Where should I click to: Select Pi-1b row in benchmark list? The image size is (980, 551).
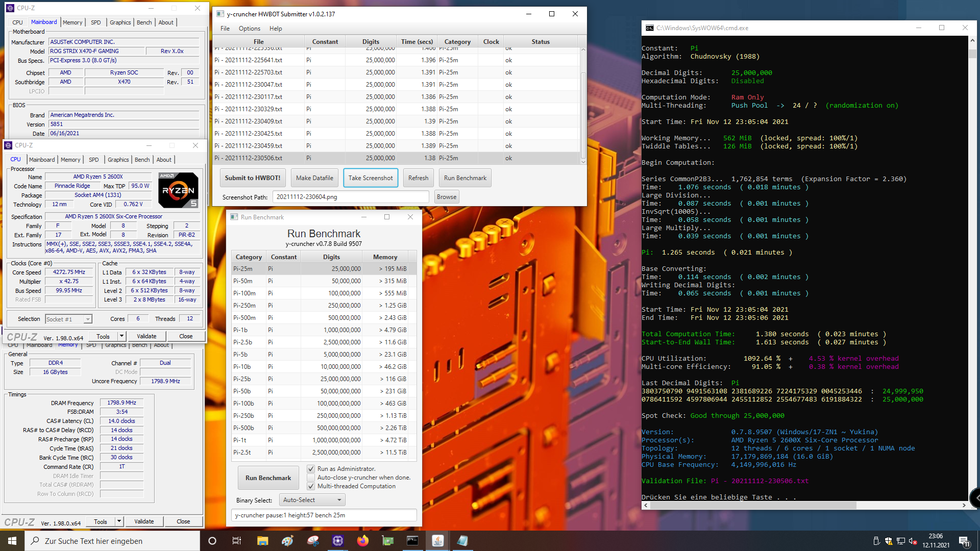point(324,330)
